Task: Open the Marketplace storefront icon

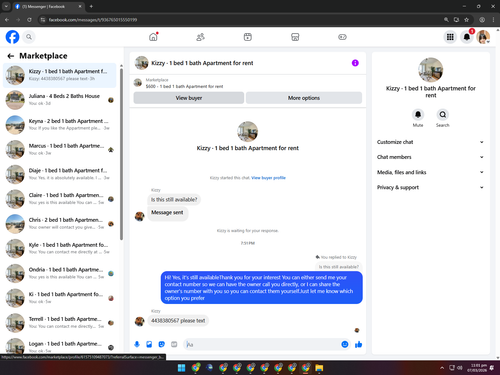Action: click(x=295, y=37)
